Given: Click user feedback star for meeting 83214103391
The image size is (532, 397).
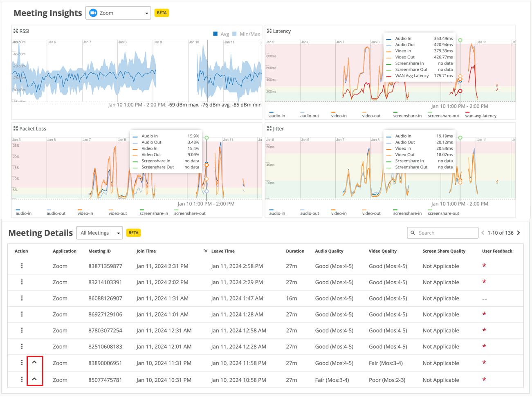Looking at the screenshot, I should pos(484,282).
